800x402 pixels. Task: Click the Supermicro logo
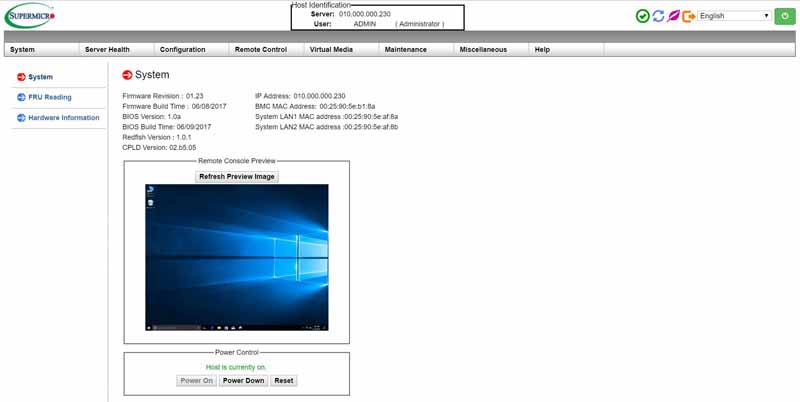click(29, 16)
